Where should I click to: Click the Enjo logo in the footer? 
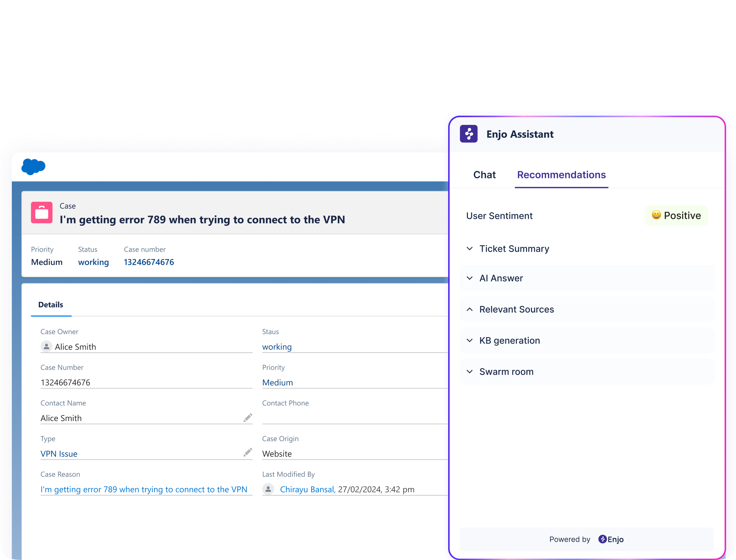pos(611,539)
